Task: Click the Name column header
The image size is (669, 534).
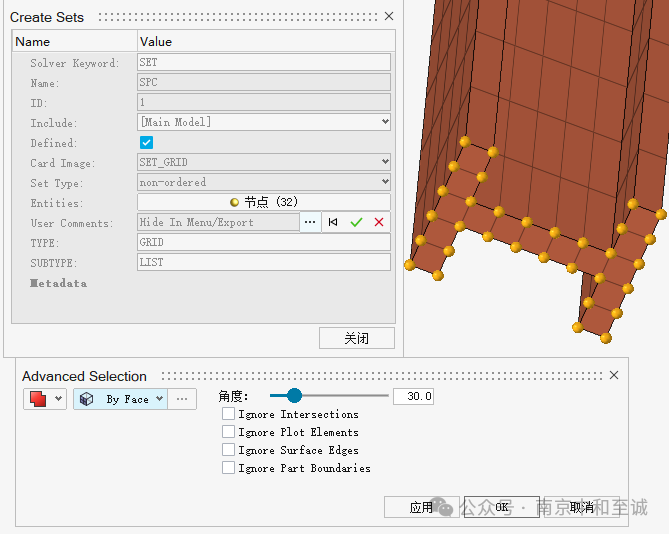Action: pos(33,42)
